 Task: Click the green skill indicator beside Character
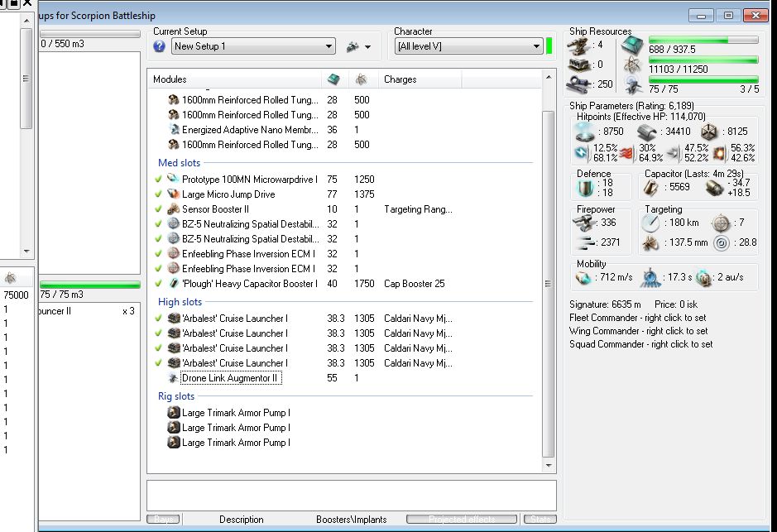(549, 46)
